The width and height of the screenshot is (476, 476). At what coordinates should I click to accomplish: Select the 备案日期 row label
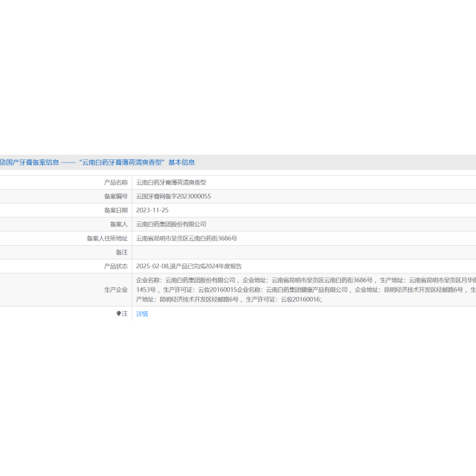(115, 210)
